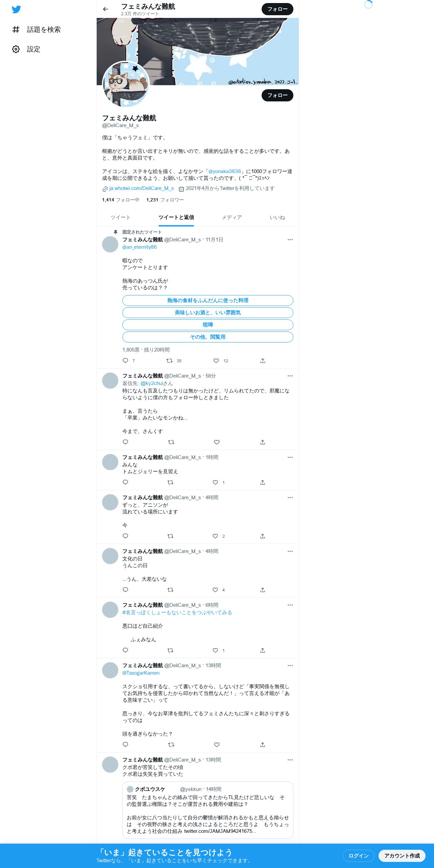434x868 pixels.
Task: Select the その他、閲覧用 poll option
Action: point(208,337)
